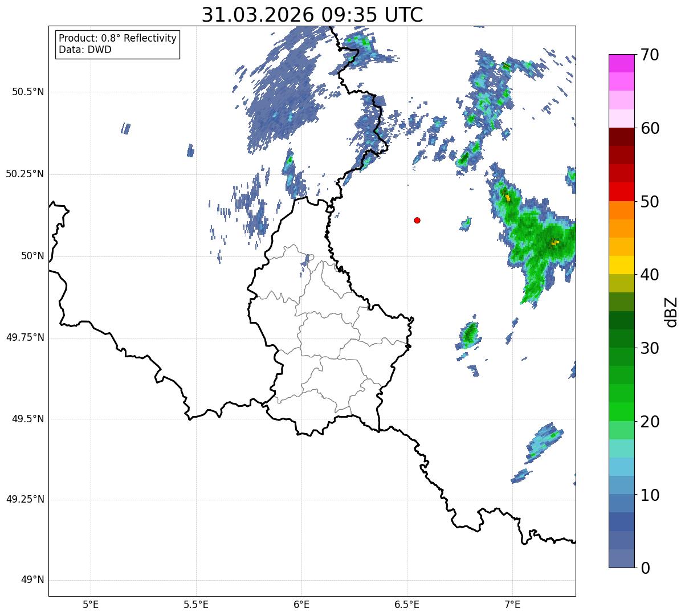Click the '49.5°N' latitude label

pos(28,419)
